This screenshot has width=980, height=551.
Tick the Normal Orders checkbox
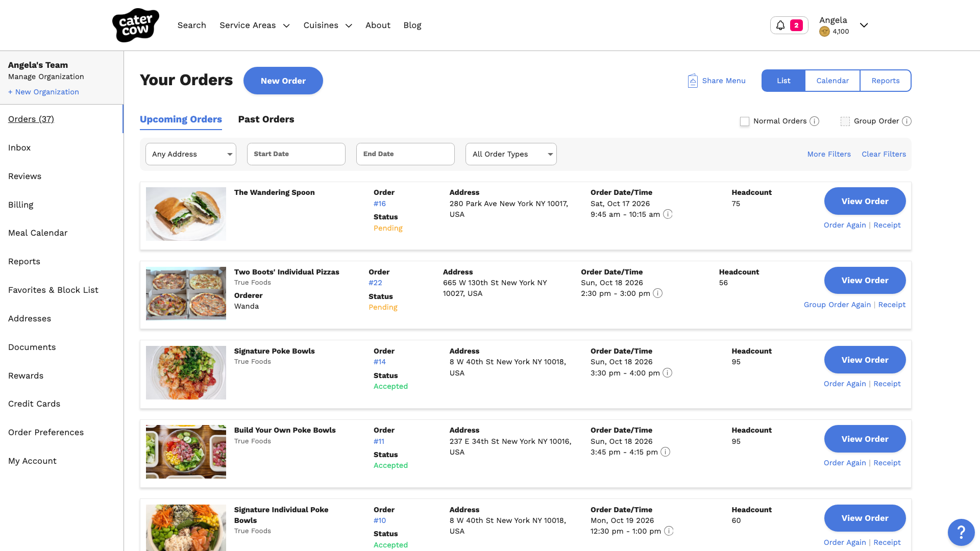tap(745, 121)
